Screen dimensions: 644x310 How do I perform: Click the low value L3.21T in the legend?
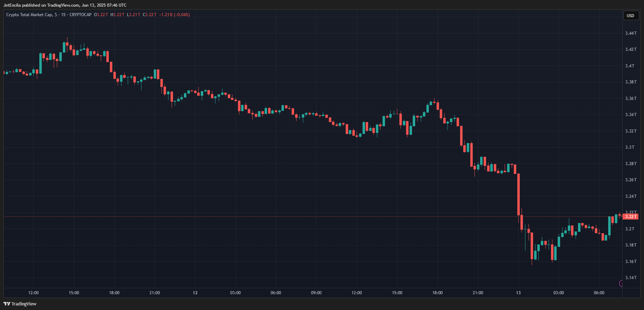click(x=133, y=15)
